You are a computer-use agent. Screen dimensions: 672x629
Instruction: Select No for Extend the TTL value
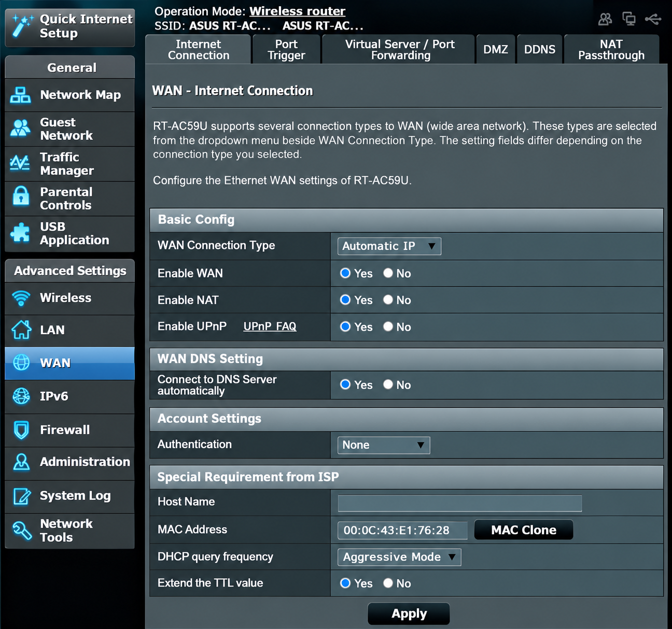(x=388, y=583)
